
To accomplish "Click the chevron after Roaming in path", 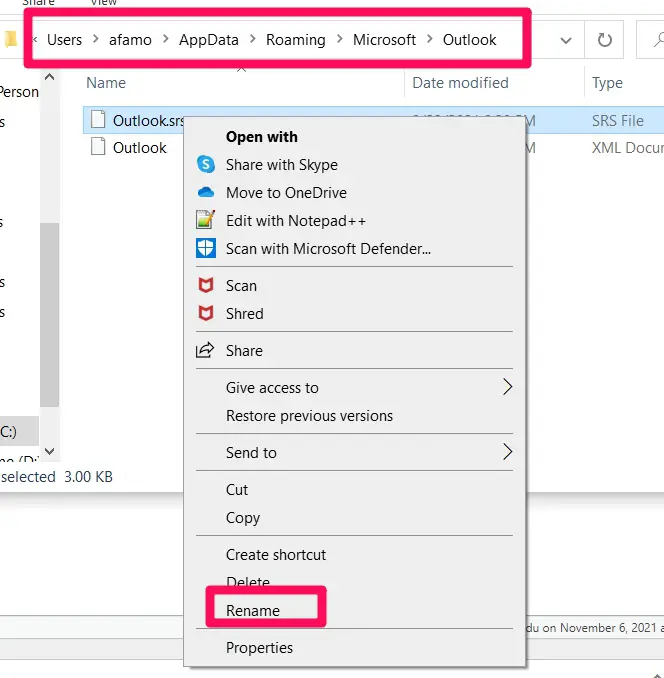I will pyautogui.click(x=339, y=39).
